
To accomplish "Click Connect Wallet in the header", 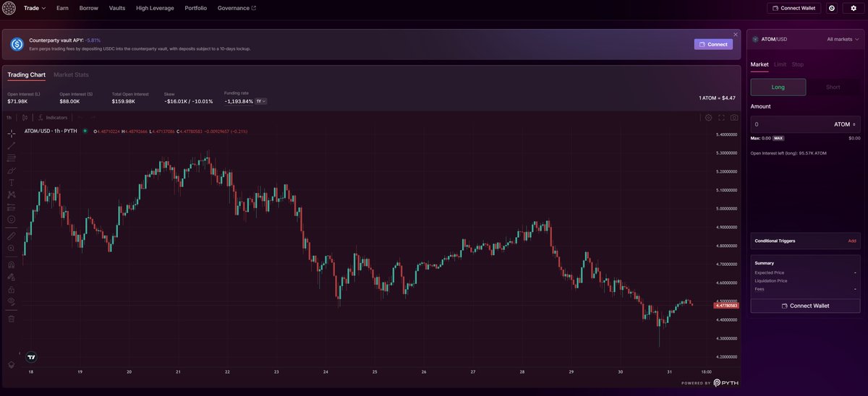I will [x=794, y=8].
